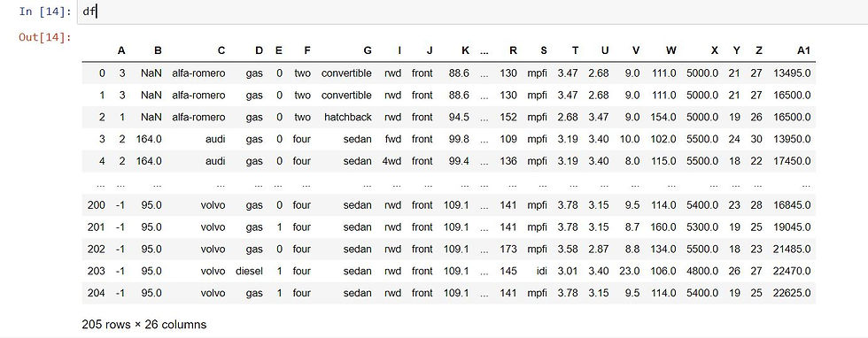Click the Out[14] output prompt
The width and height of the screenshot is (868, 338).
tap(45, 37)
